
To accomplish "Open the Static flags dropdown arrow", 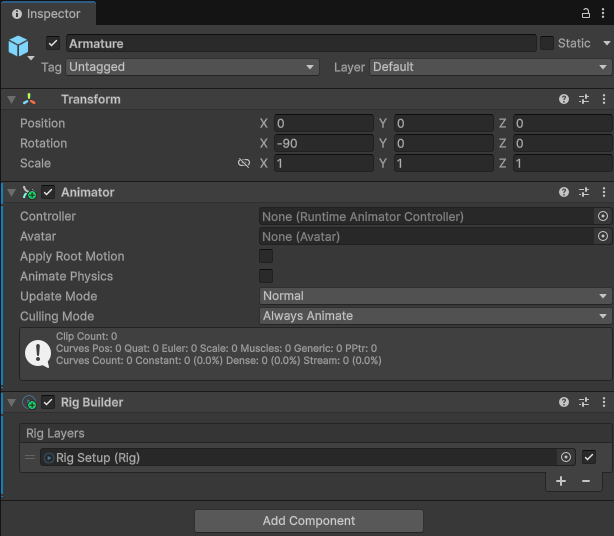I will coord(607,43).
